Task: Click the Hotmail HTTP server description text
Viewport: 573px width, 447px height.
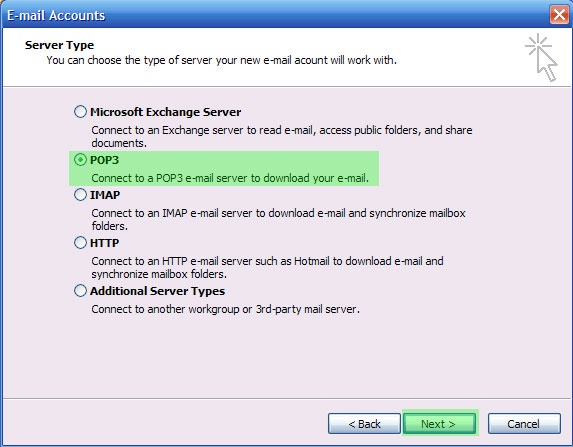Action: click(x=267, y=268)
